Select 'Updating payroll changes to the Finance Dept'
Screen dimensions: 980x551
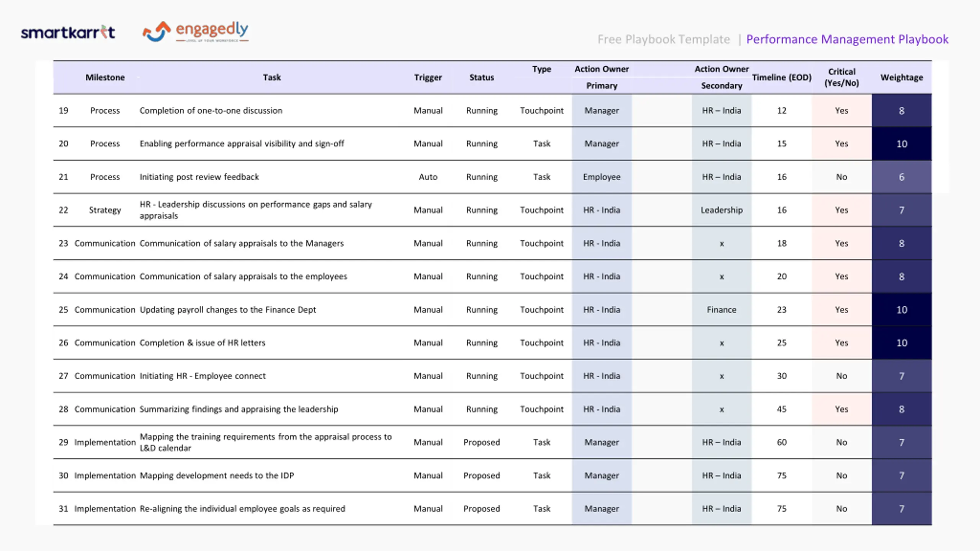point(228,310)
